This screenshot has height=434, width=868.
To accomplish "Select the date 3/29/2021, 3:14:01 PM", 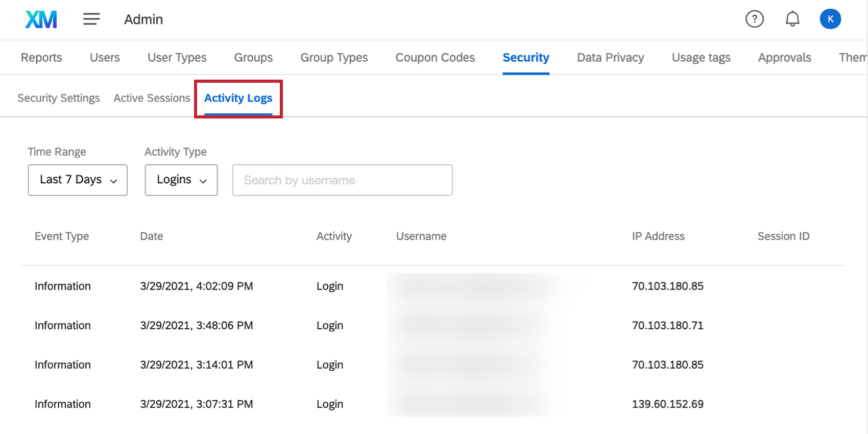I will 197,365.
